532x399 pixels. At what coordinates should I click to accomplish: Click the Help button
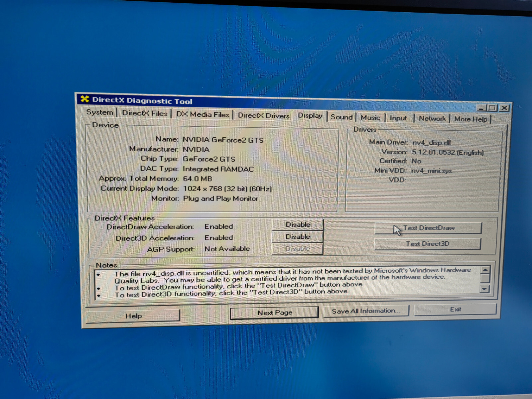[133, 316]
